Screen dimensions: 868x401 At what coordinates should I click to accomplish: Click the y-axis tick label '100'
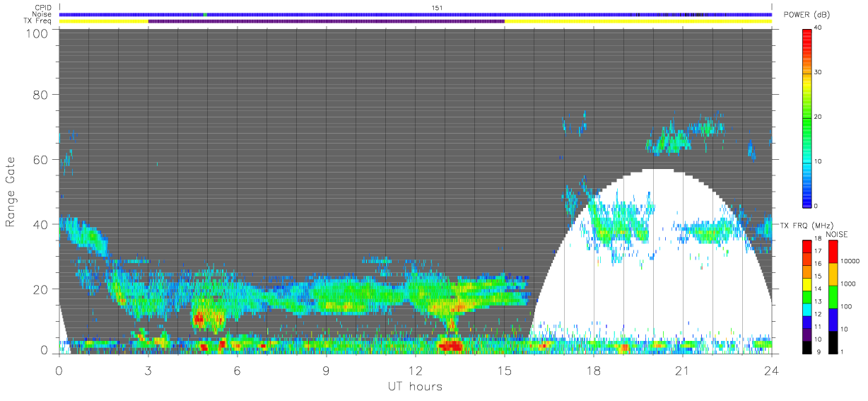(37, 33)
